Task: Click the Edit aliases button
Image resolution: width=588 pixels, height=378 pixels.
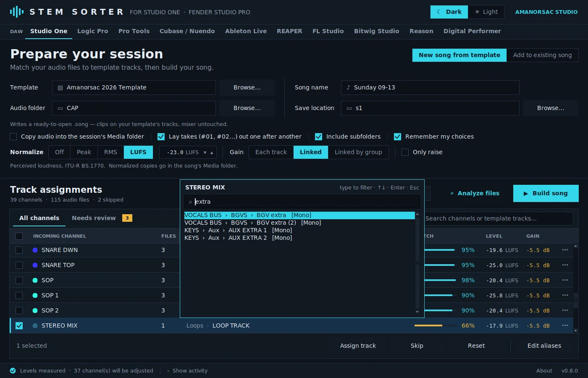Action: 544,346
